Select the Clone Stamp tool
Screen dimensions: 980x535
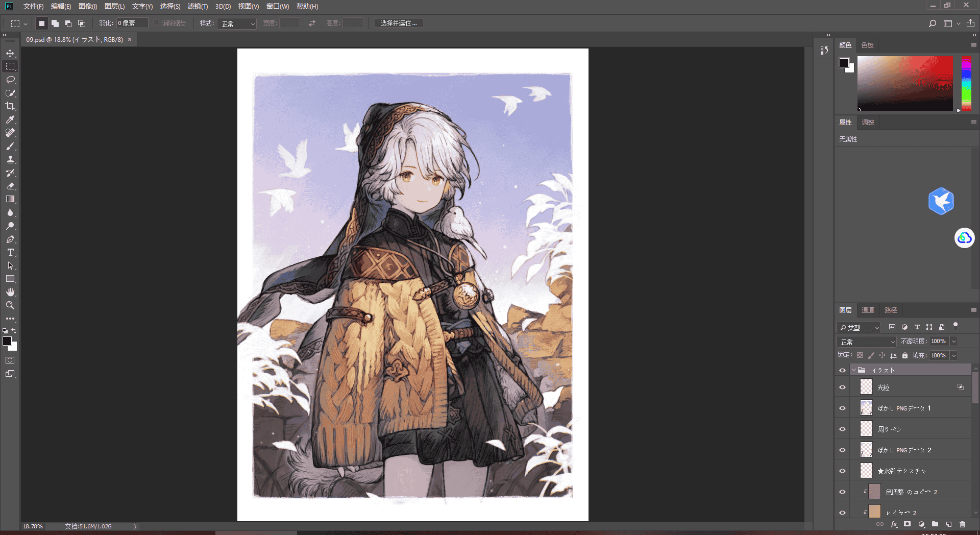10,159
